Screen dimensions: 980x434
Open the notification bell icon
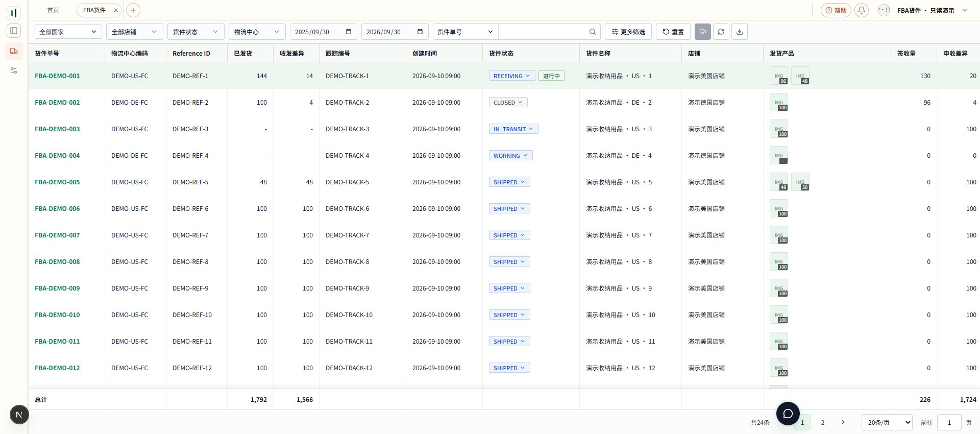coord(862,10)
